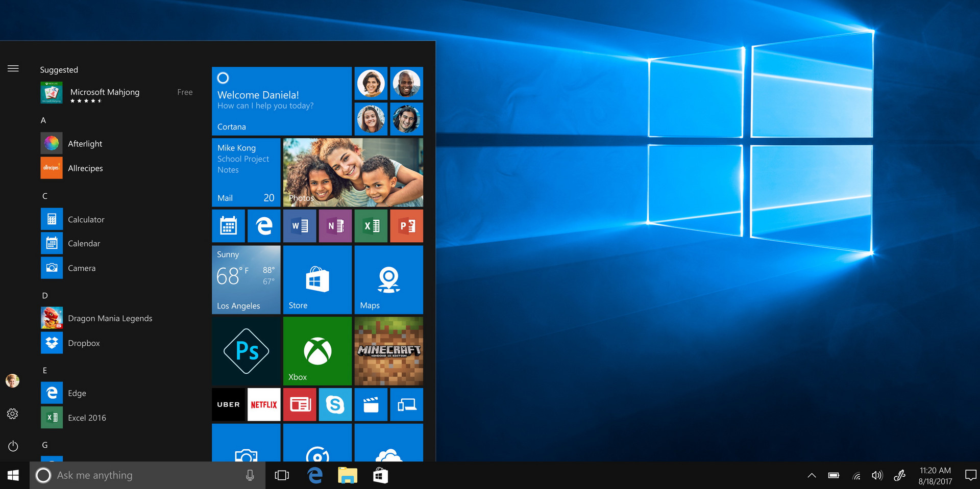Click the Ask me anything search box
Image resolution: width=980 pixels, height=489 pixels.
148,475
